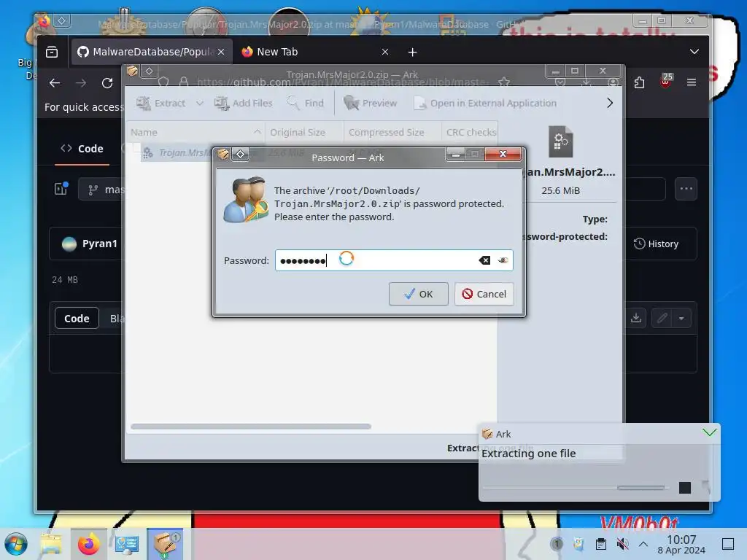Click Ark horizontal scrollbar
The height and width of the screenshot is (560, 747).
tap(251, 427)
